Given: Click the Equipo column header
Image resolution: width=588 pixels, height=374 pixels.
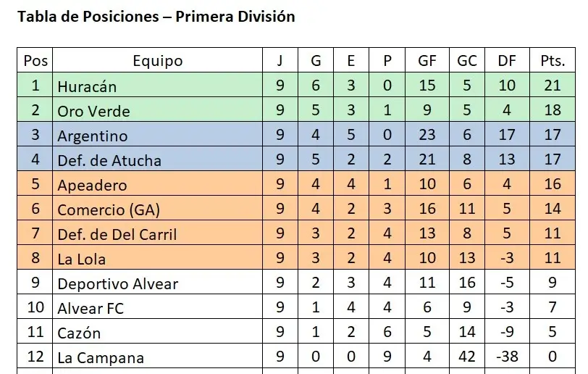Looking at the screenshot, I should [x=157, y=61].
